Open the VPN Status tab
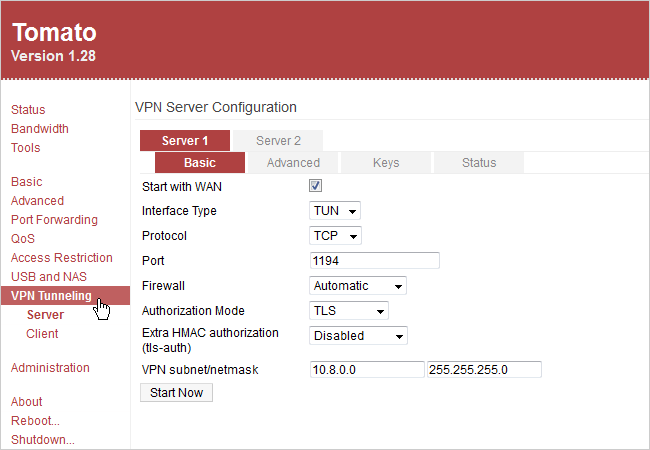Viewport: 650px width, 450px height. point(479,163)
